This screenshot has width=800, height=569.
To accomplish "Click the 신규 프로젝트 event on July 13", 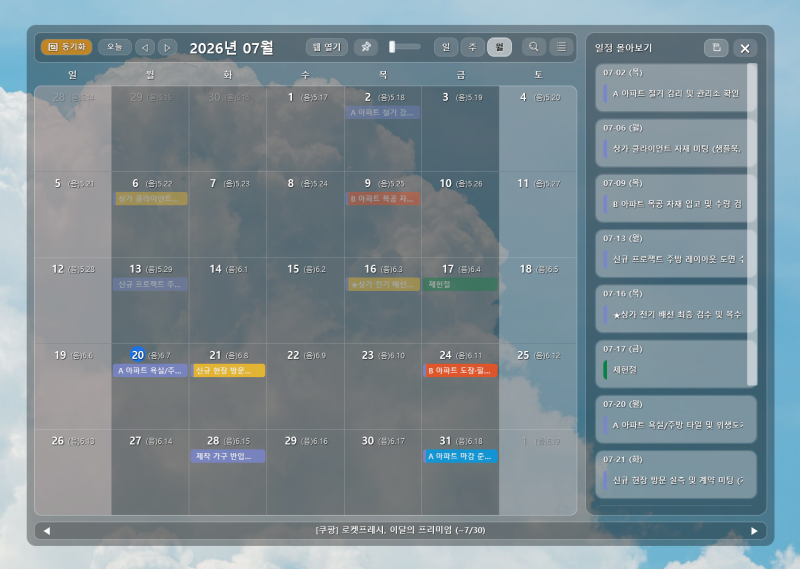I will click(151, 284).
